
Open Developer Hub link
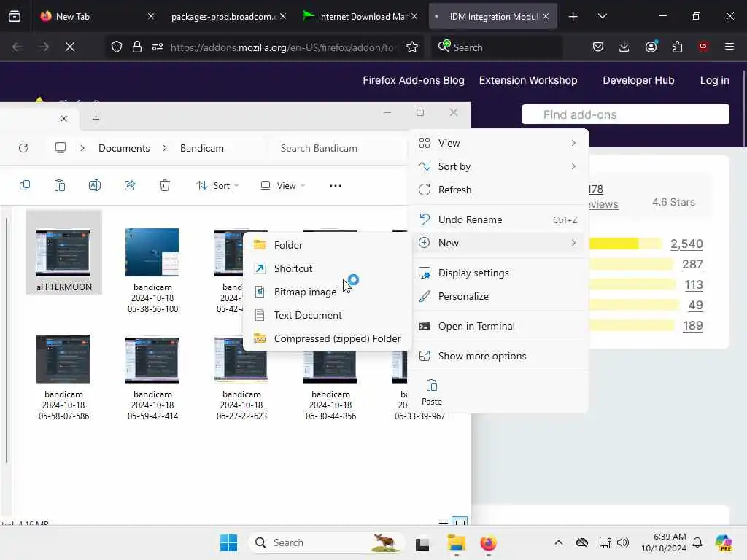[x=638, y=80]
